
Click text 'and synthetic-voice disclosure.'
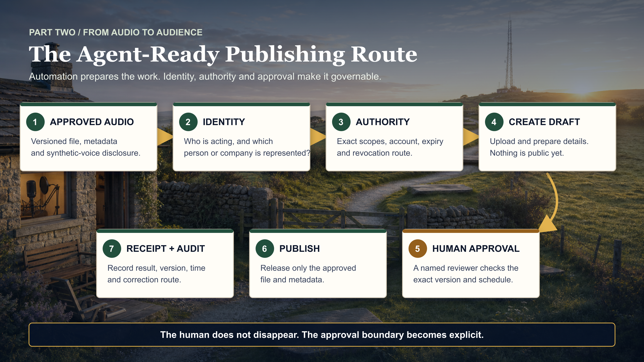[x=86, y=153]
